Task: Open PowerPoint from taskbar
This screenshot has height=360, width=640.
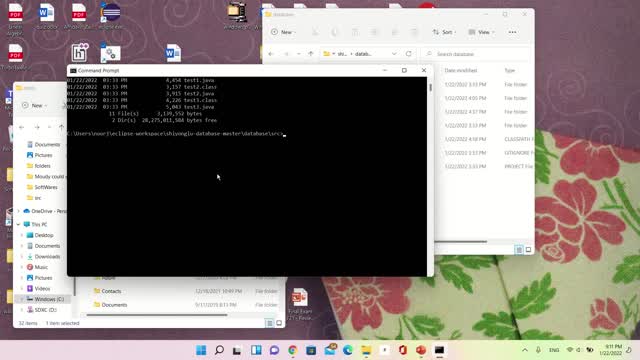Action: pyautogui.click(x=421, y=350)
